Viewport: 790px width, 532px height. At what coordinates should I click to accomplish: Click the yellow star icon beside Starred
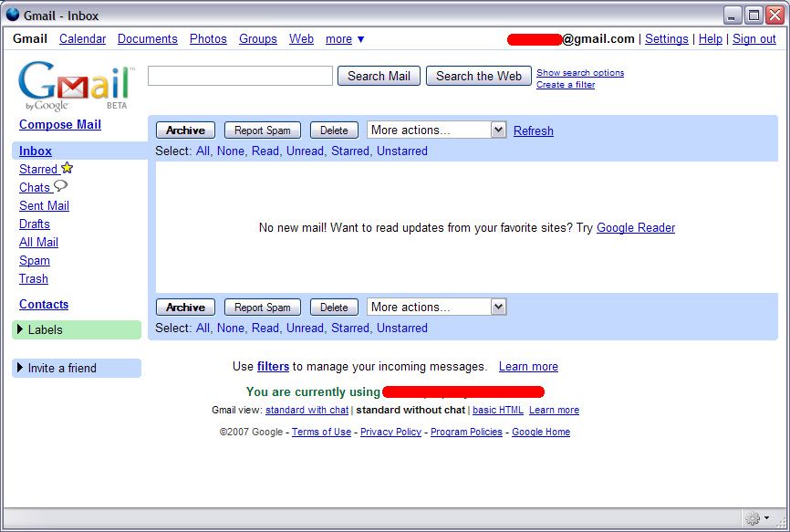pos(67,168)
